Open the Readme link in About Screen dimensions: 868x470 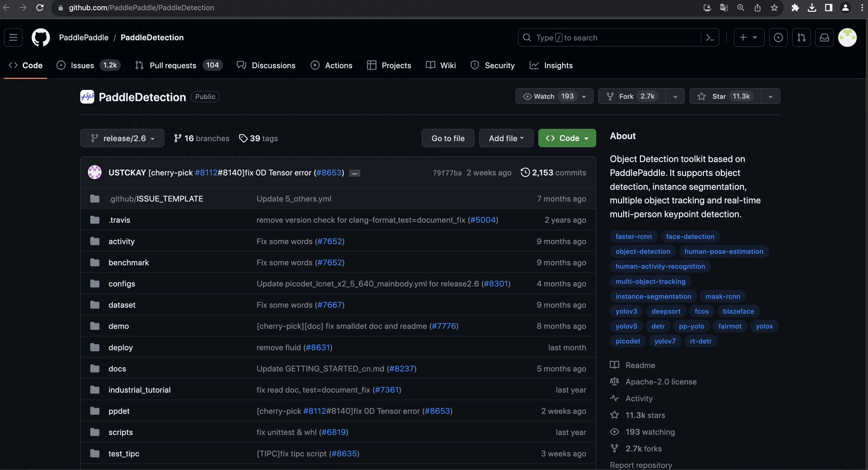[x=633, y=365]
